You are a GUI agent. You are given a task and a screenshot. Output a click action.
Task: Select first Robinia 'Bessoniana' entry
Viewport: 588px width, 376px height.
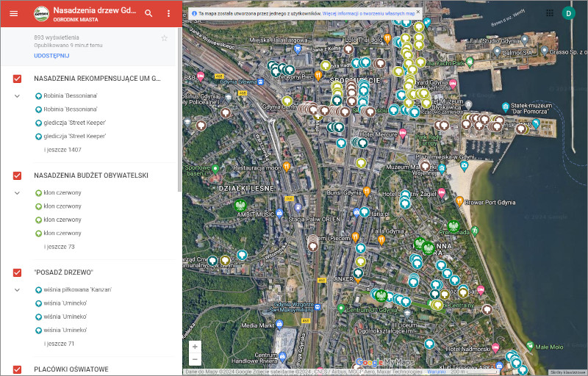coord(71,96)
